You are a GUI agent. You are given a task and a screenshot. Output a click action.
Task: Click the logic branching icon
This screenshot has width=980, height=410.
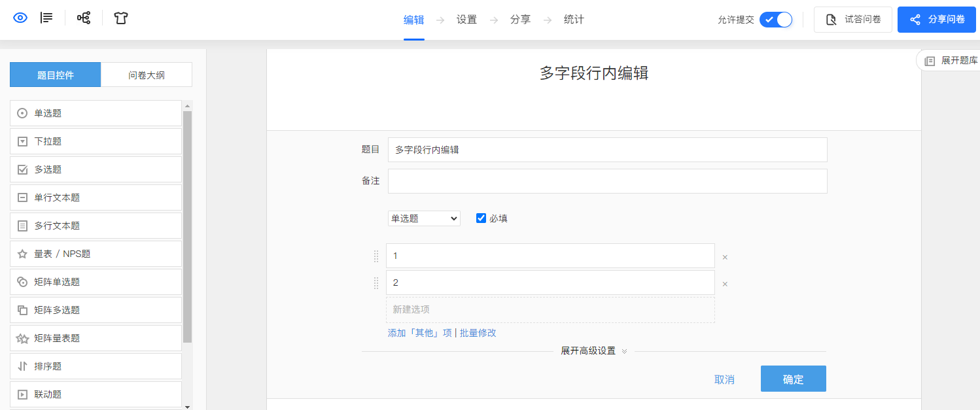point(84,18)
